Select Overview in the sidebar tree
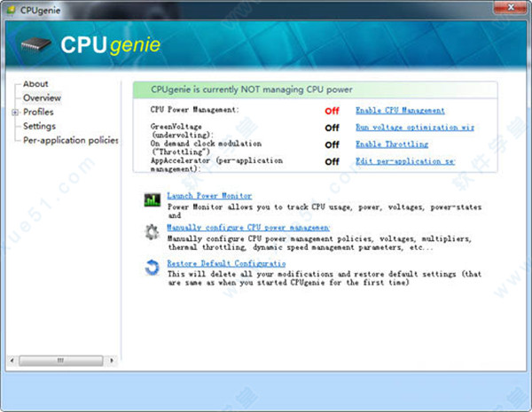The height and width of the screenshot is (412, 532). [42, 97]
